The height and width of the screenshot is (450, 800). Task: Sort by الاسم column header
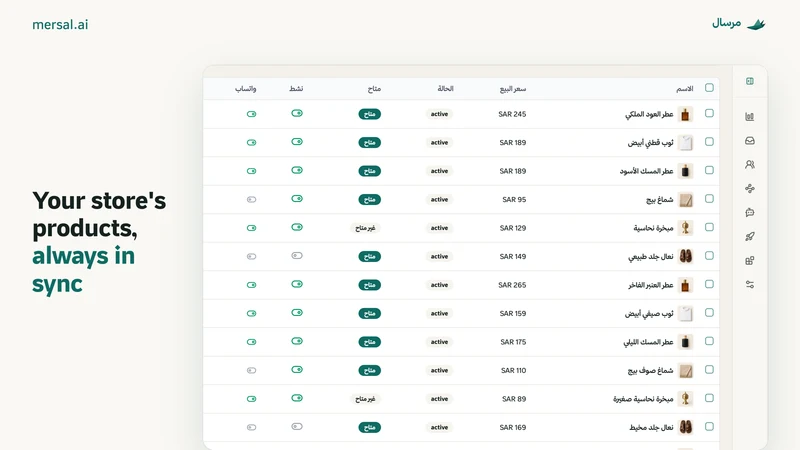(x=685, y=89)
